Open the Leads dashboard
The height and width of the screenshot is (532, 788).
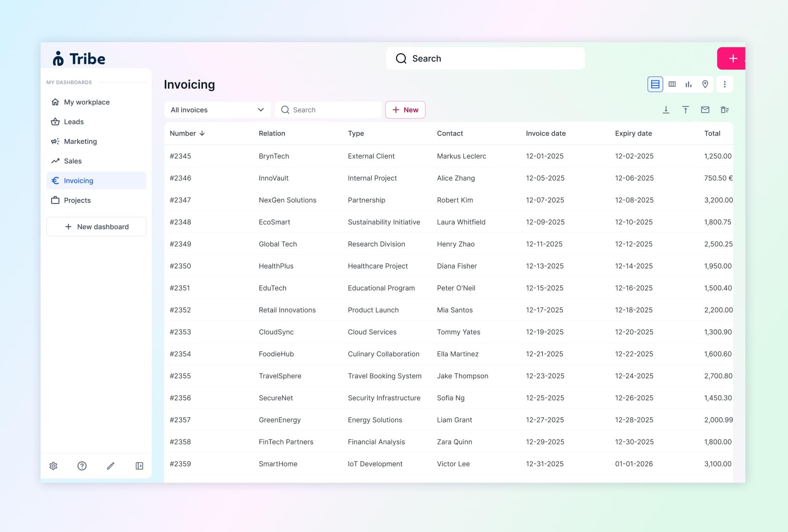[x=73, y=121]
